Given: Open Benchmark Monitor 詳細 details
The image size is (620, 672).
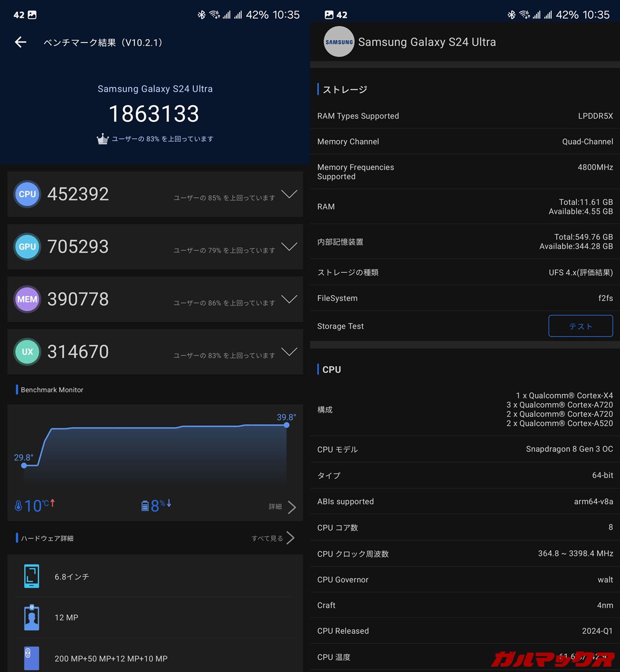Looking at the screenshot, I should point(283,507).
